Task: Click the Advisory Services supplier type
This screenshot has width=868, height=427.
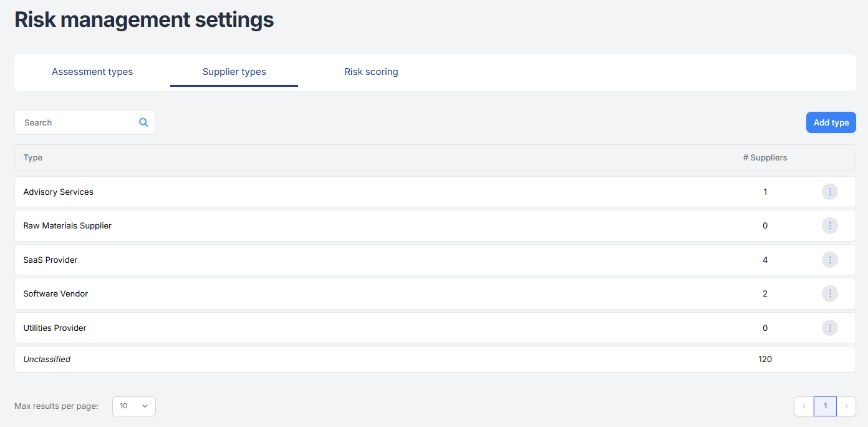Action: (x=59, y=192)
